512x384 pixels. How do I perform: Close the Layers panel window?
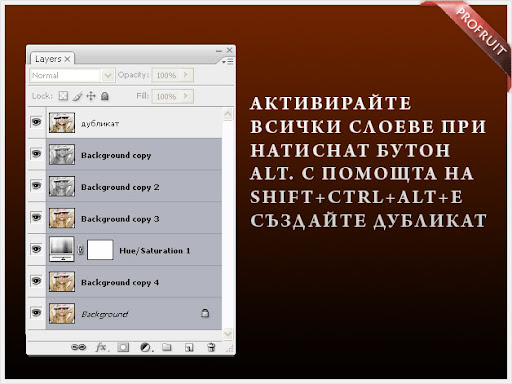tap(229, 50)
